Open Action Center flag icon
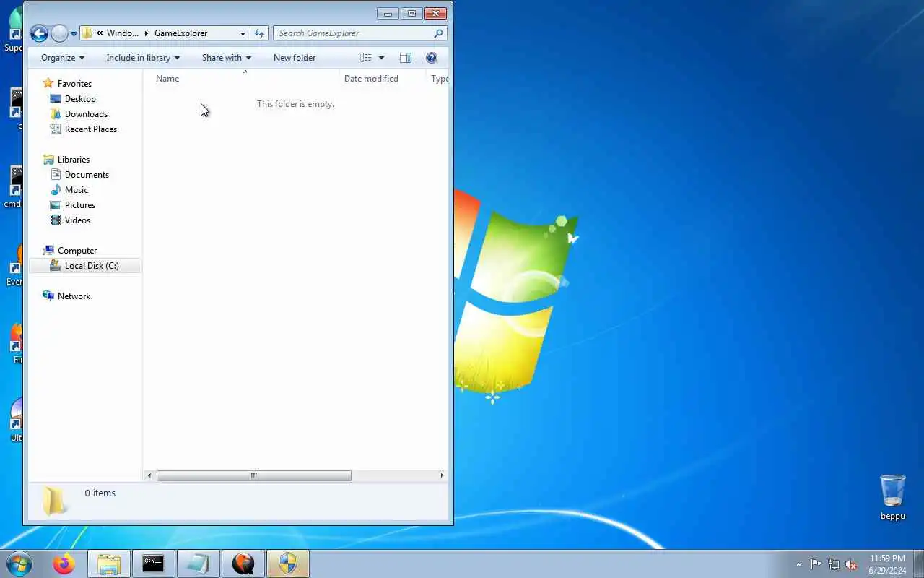The image size is (924, 578). pos(816,564)
